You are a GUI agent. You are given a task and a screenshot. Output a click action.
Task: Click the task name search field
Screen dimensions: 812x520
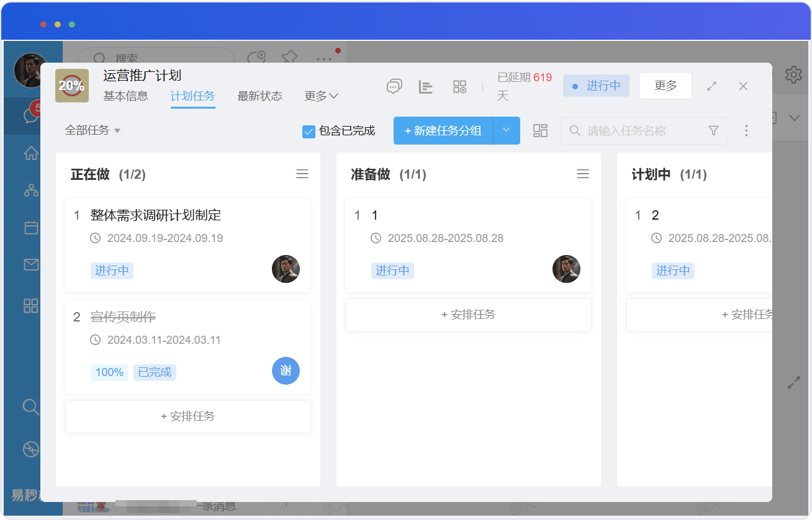[x=639, y=131]
